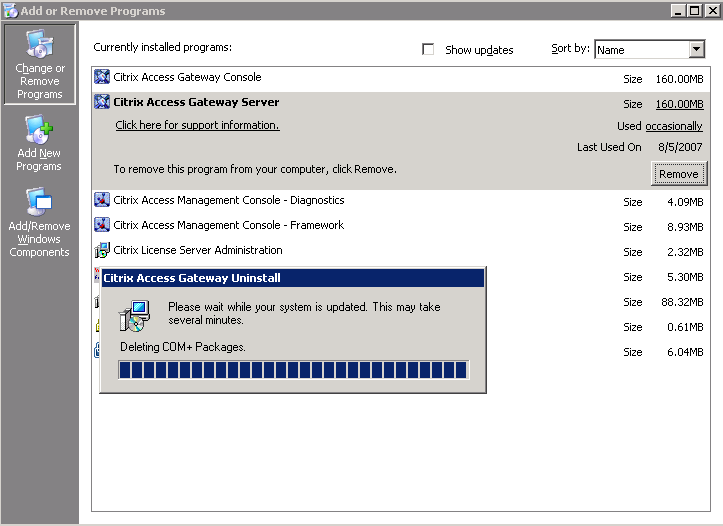Select the Change or Remove Programs icon
The height and width of the screenshot is (526, 723).
tap(40, 44)
